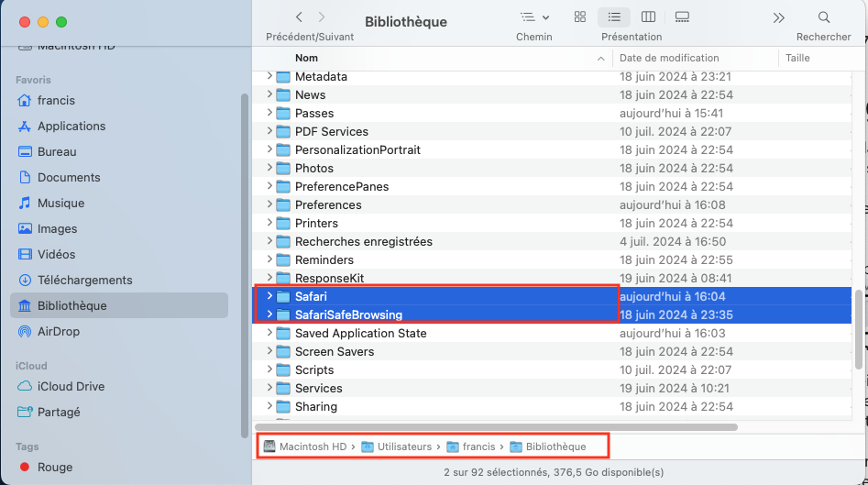Click Utilisateurs in path bar
The height and width of the screenshot is (485, 868).
tap(397, 446)
